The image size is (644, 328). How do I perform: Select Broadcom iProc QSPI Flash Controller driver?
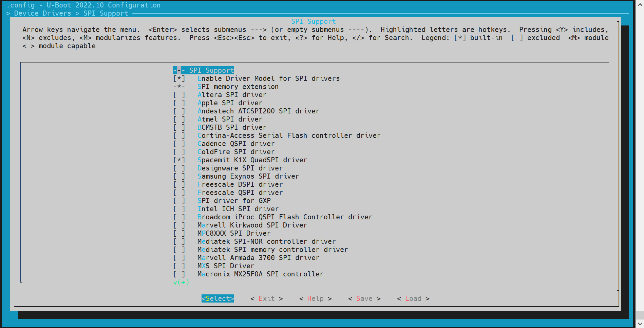[285, 217]
